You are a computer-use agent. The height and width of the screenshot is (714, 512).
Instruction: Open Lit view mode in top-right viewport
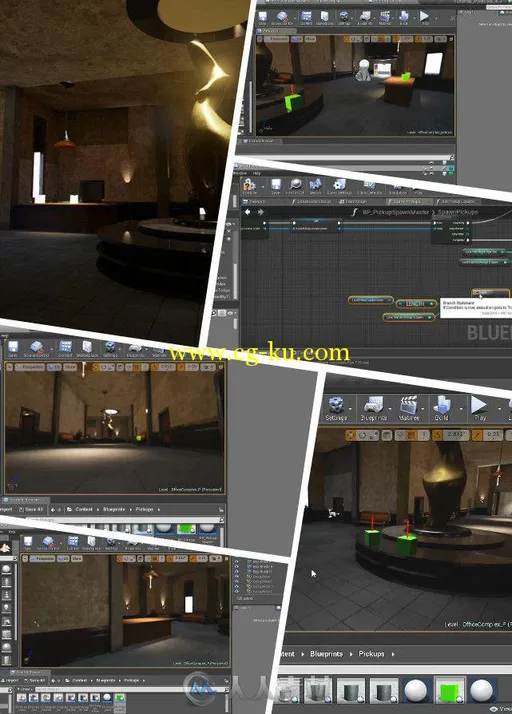(297, 39)
